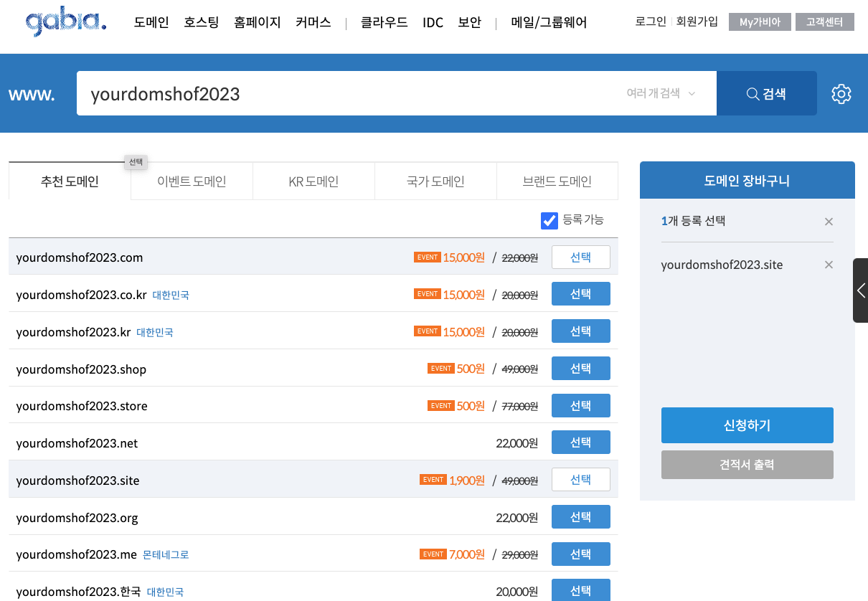This screenshot has height=601, width=868.
Task: Click EVENT badge in yourdomshof2023.store row
Action: [x=441, y=406]
